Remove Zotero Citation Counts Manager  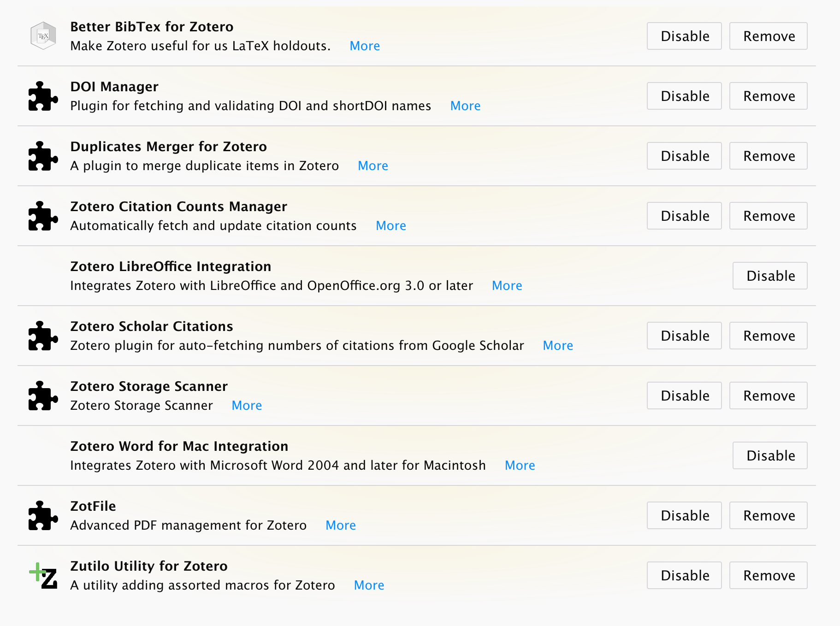point(769,216)
